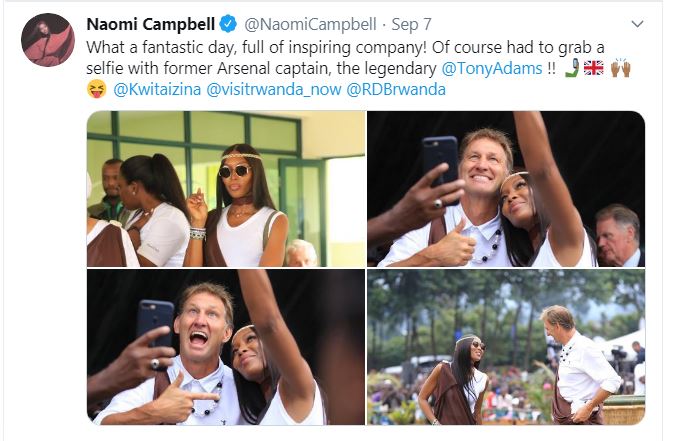Screen dimensions: 681x441
Task: Open Naomi Campbell's profile avatar
Action: pyautogui.click(x=48, y=40)
